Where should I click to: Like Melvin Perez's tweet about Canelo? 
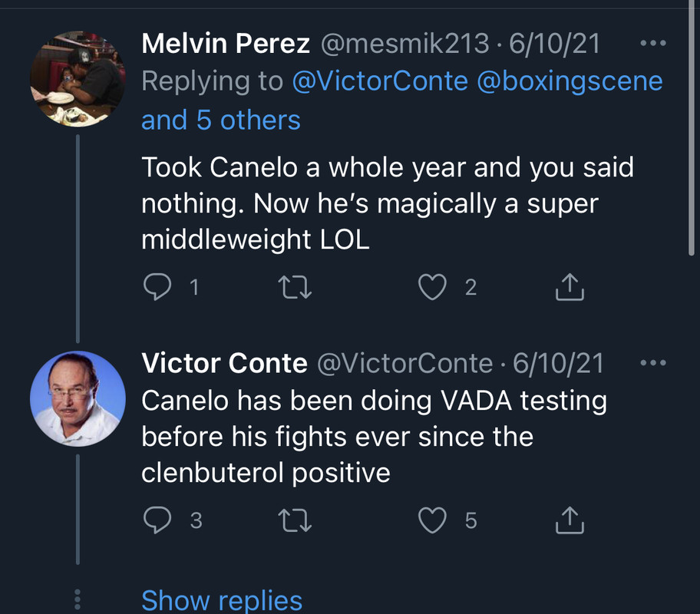[432, 287]
